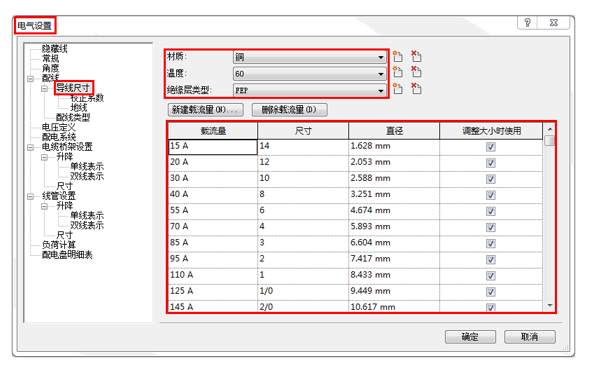Image resolution: width=591 pixels, height=368 pixels.
Task: Click the delete 温度 (temperature) icon
Action: tap(416, 72)
